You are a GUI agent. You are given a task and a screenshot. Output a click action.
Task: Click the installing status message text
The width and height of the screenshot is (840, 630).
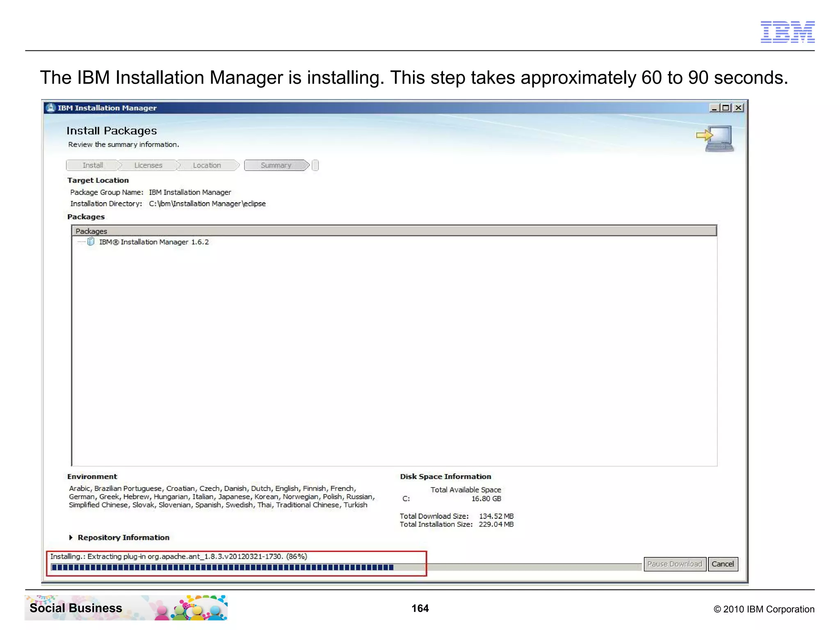point(178,557)
